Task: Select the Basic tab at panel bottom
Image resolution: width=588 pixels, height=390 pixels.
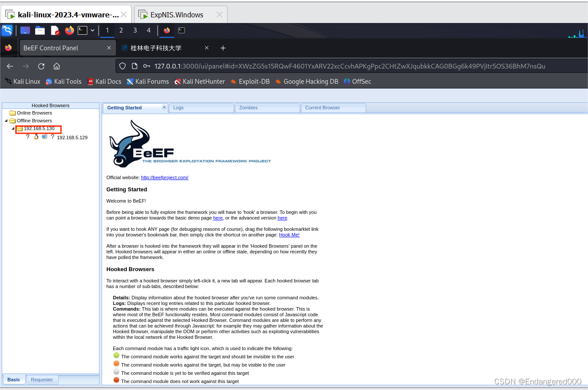Action: 14,380
